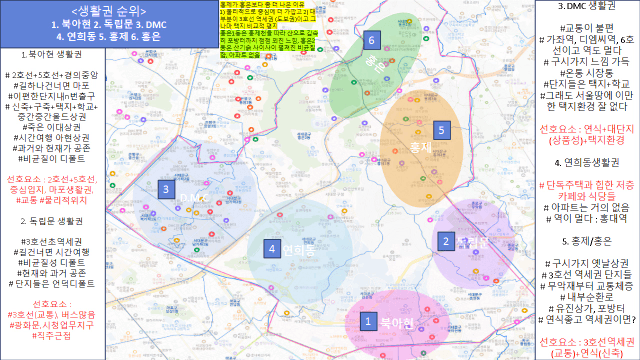Click the 2. 독립문 생활권 heading
This screenshot has width=640, height=360.
(x=51, y=221)
